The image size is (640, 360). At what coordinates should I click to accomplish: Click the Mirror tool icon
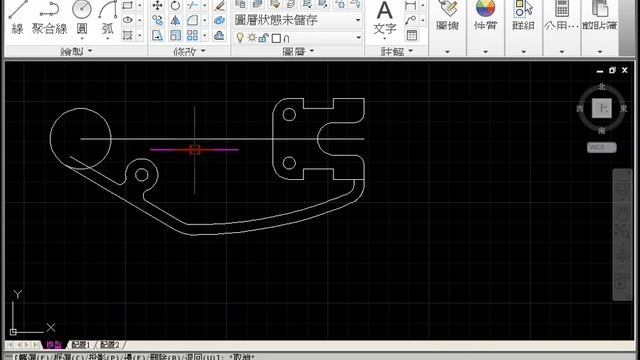pos(175,20)
